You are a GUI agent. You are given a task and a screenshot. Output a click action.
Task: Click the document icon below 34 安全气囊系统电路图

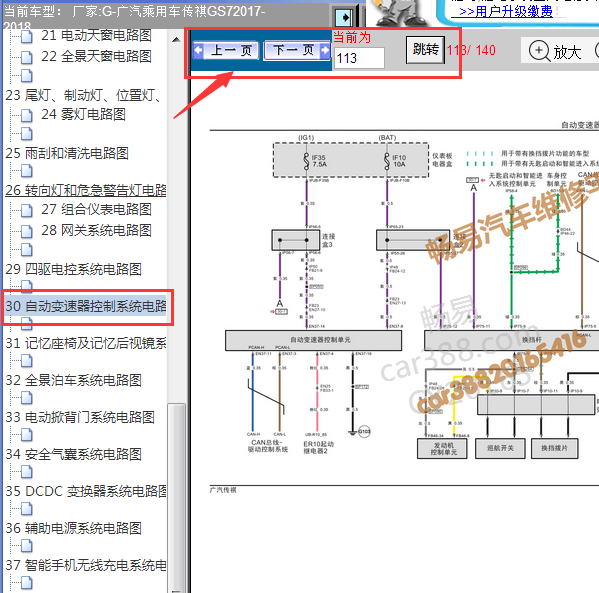pos(26,471)
